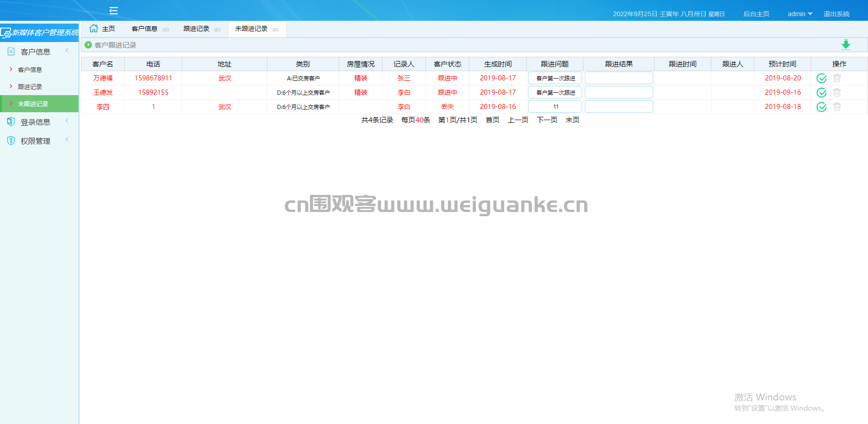Click expected date 2019-09-16
Image resolution: width=868 pixels, height=424 pixels.
point(783,92)
